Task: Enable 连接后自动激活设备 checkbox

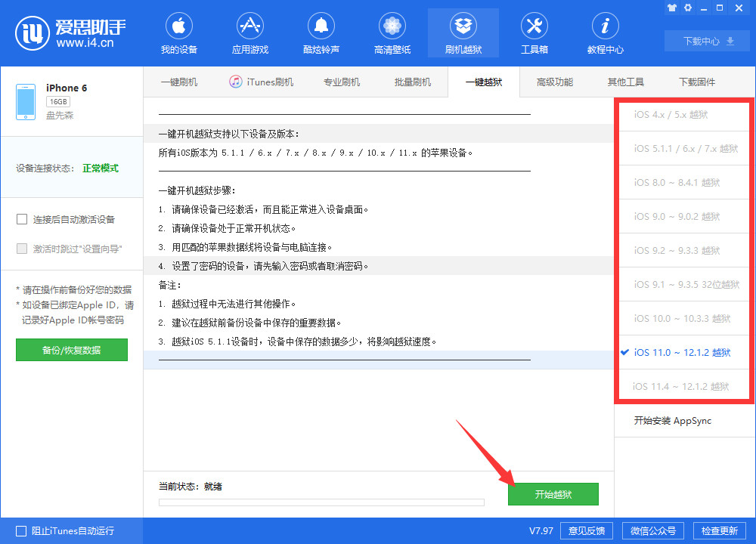Action: click(x=22, y=220)
